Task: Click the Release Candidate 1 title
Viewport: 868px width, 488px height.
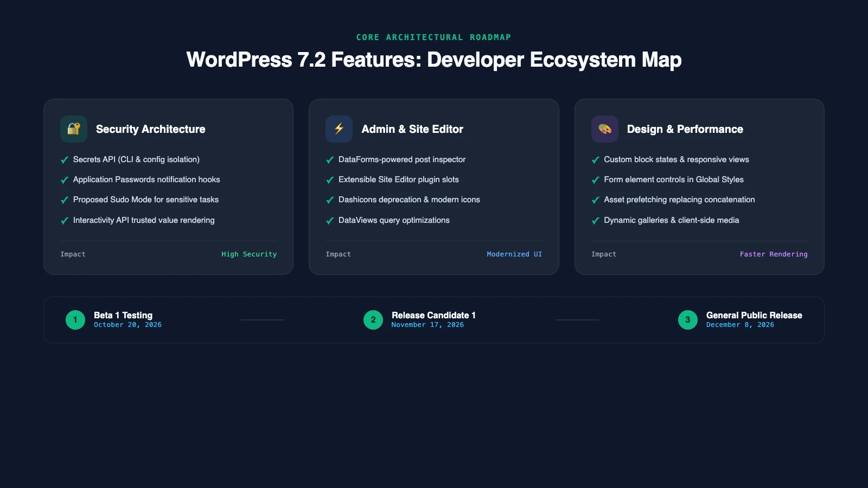Action: tap(433, 315)
